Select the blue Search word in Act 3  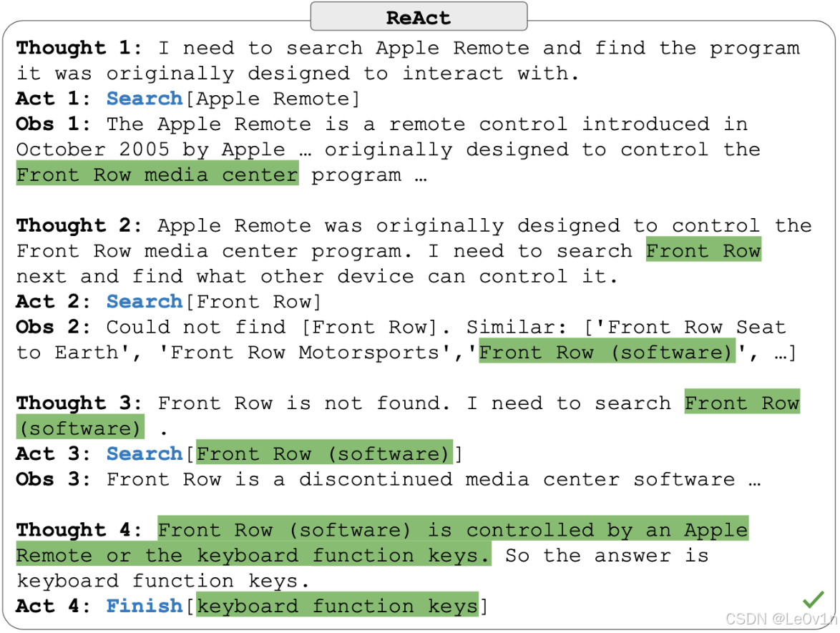point(144,453)
